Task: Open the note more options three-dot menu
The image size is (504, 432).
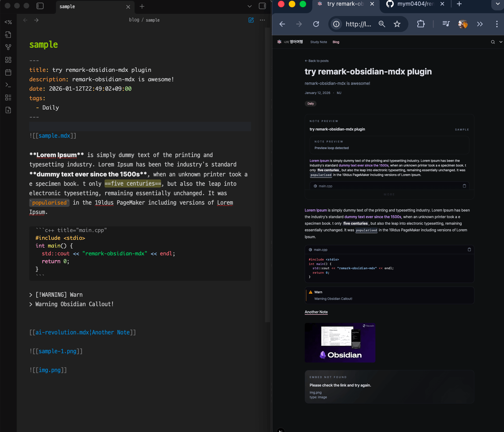Action: [x=262, y=20]
